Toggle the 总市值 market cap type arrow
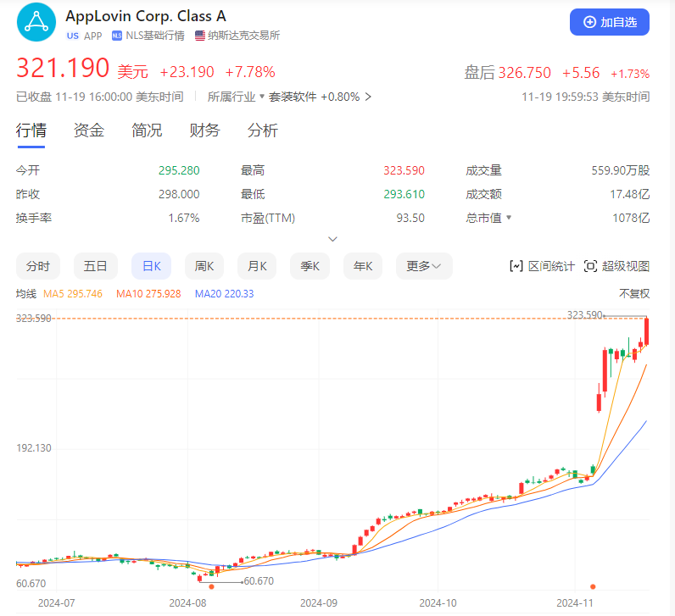Screen dimensions: 675x616 tap(510, 218)
